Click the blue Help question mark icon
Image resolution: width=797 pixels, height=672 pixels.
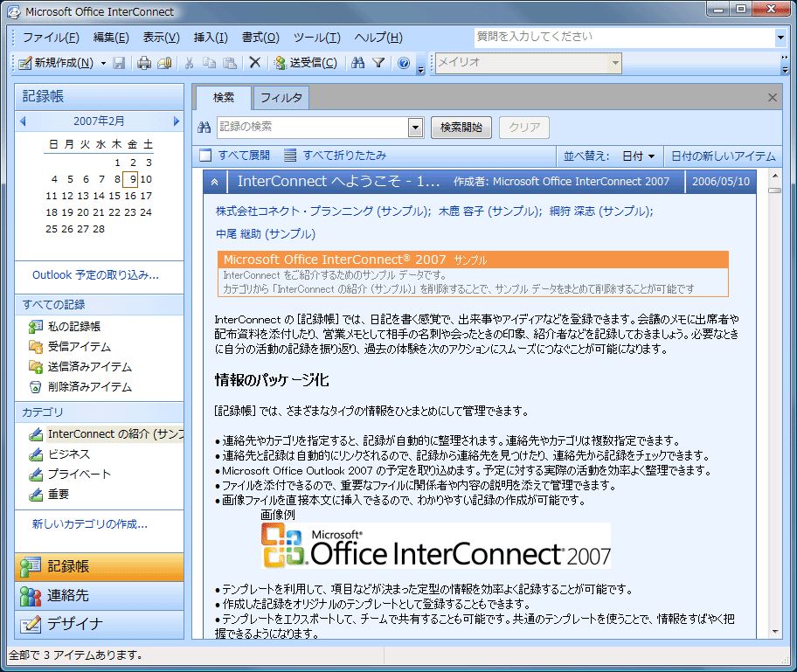(404, 63)
